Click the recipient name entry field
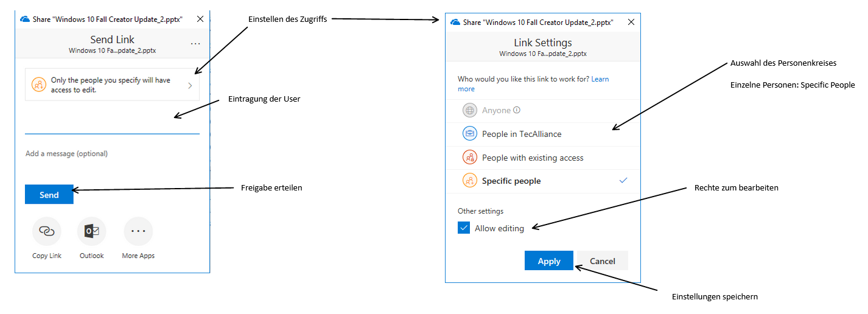868x314 pixels. [x=112, y=124]
